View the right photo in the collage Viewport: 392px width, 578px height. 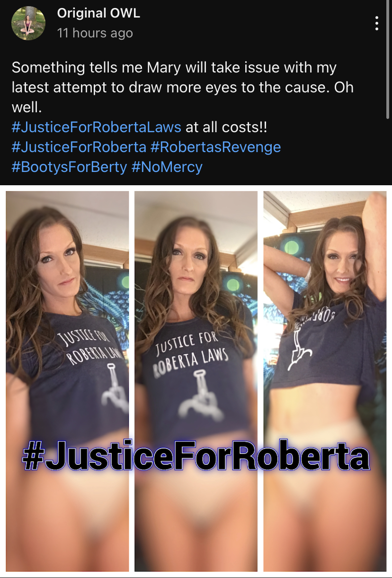tap(325, 381)
